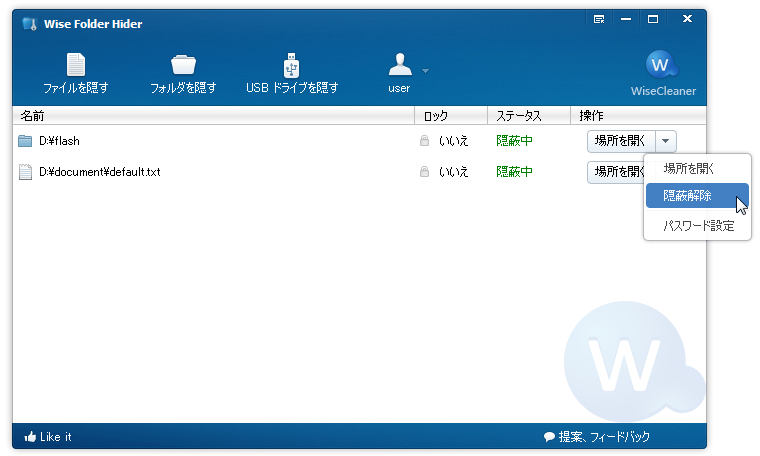Screen dimensions: 760x456
Task: Click the ファイルを隠す (Hide File) icon
Action: tap(76, 64)
